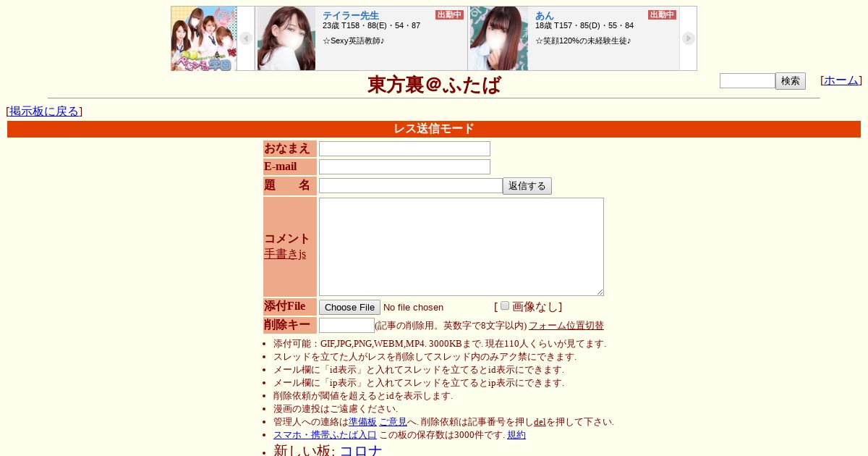Click the del link
868x456 pixels.
click(540, 422)
